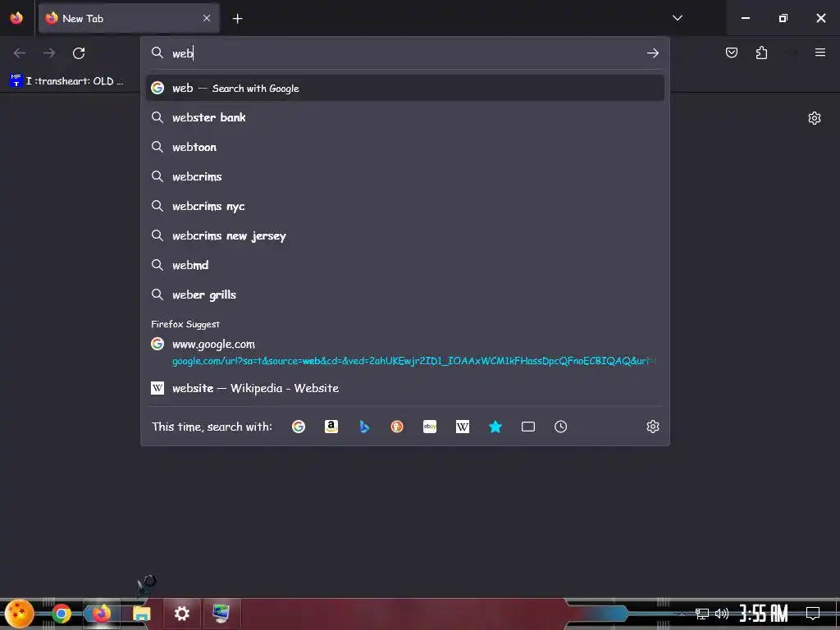Show hidden tray icons chevron
This screenshot has width=840, height=630.
[x=682, y=614]
